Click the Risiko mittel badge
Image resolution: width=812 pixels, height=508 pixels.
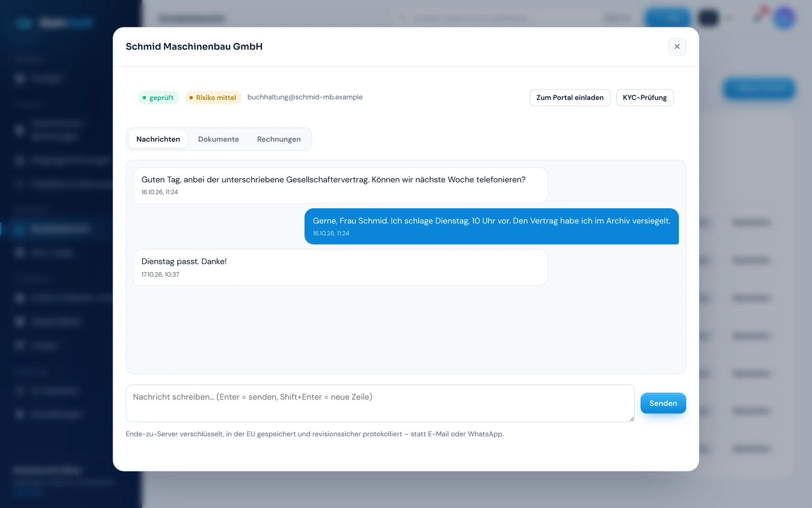coord(213,98)
